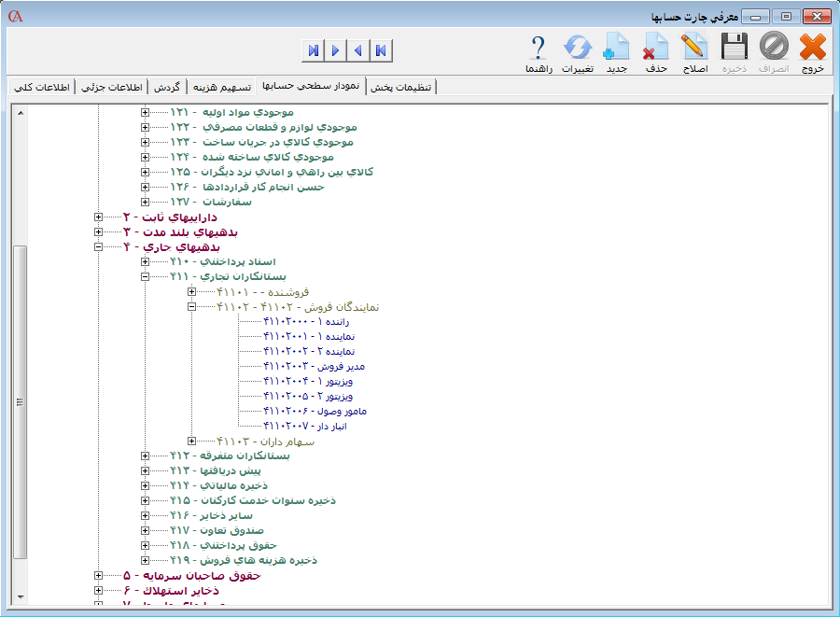Click the plain right-pointing arrow navigation button
Viewport: 840px width, 617px height.
point(336,49)
